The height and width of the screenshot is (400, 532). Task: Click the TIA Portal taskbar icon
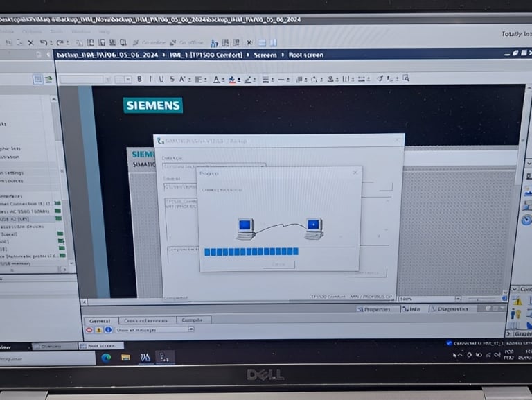[145, 358]
